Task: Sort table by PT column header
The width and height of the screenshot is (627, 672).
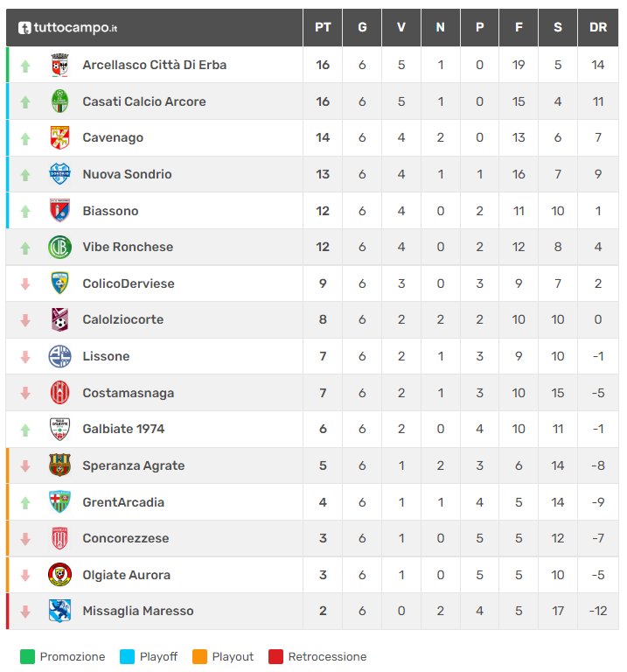Action: coord(323,28)
